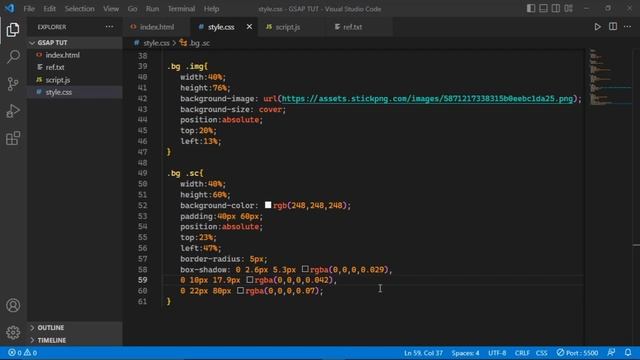Open warnings indicator in the status bar
Viewport: 640px width, 360px height.
pyautogui.click(x=31, y=353)
